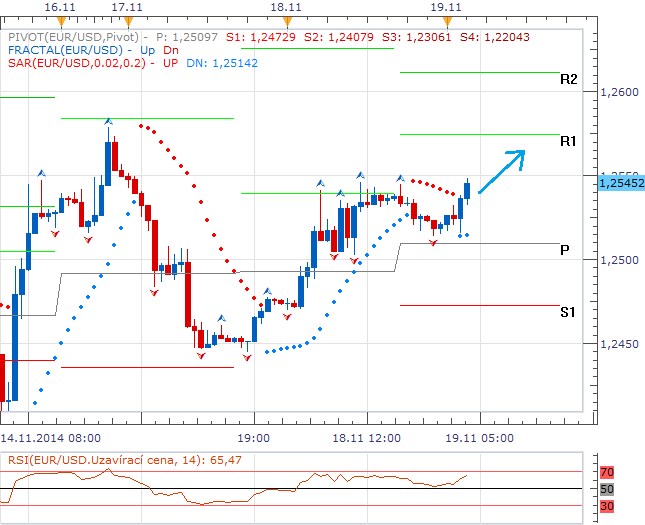The image size is (645, 525).
Task: Click the current price tag 1,25452
Action: (620, 183)
